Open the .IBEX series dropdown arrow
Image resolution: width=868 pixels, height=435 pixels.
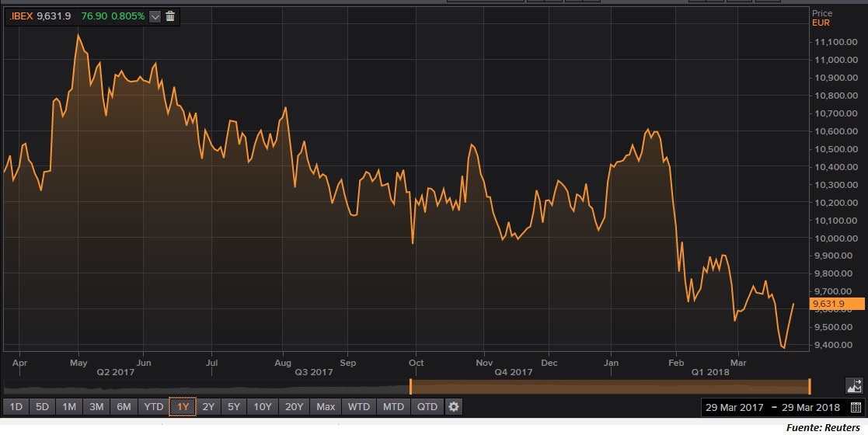click(x=155, y=16)
